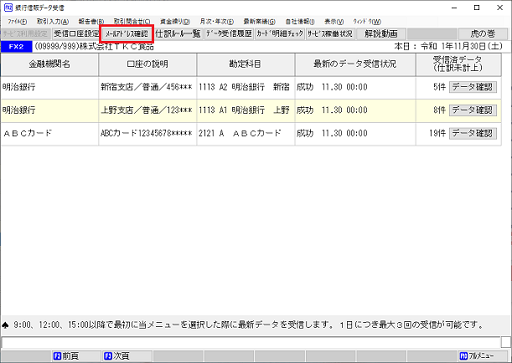Viewport: 512px width, 363px height.
Task: Click the 受信済データ(仕訳未計上) column header
Action: tap(459, 64)
